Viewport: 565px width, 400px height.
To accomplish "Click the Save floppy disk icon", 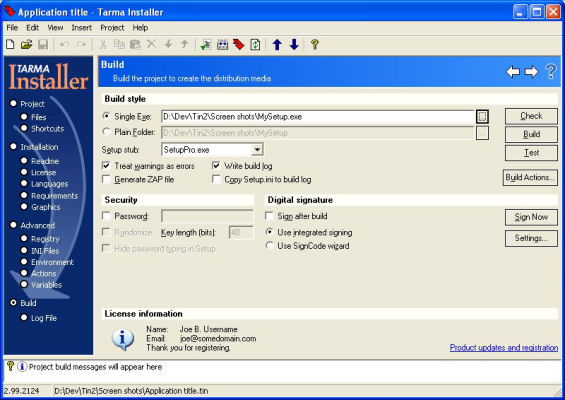I will [43, 44].
